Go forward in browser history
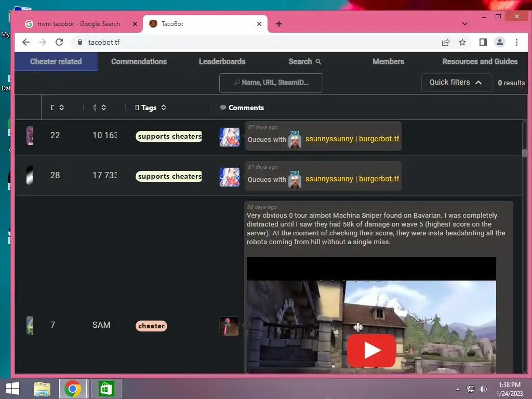 [43, 42]
